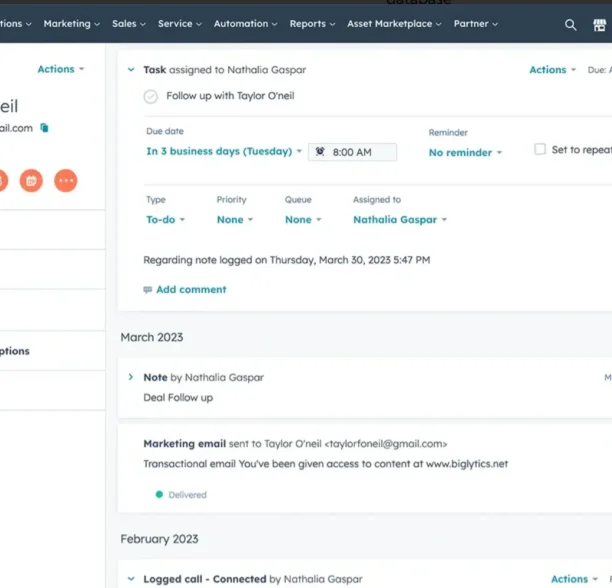612x588 pixels.
Task: Mark Follow up with Taylor O'neil complete
Action: tap(151, 96)
